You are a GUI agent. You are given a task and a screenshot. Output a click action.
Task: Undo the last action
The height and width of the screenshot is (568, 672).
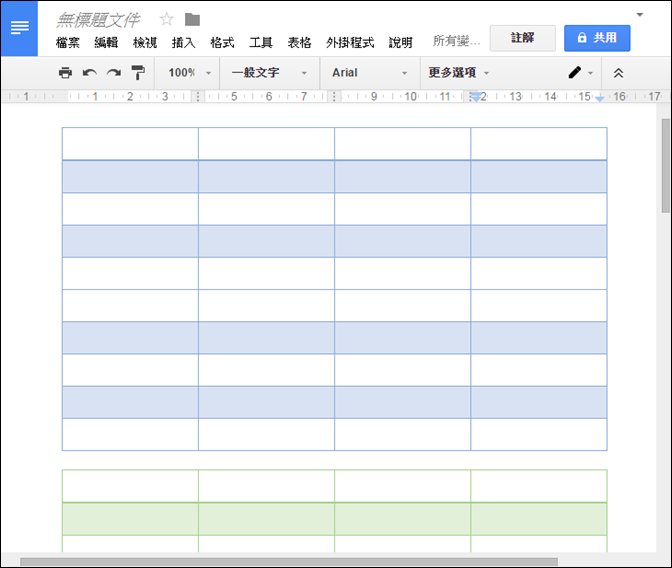coord(90,73)
